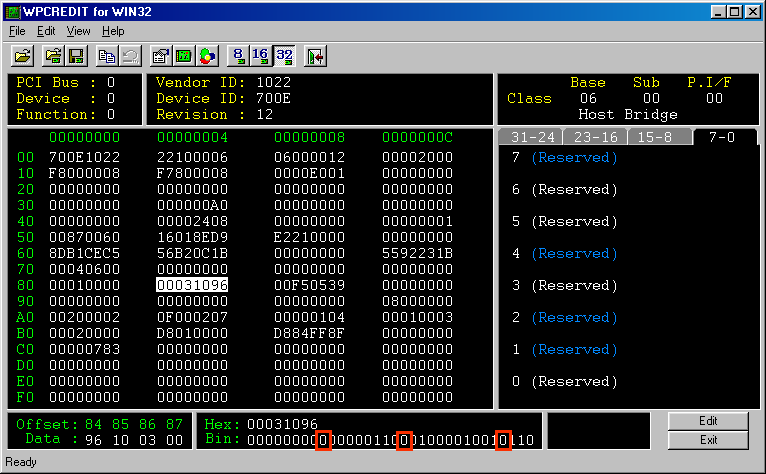766x474 pixels.
Task: Click the open file folder icon
Action: [22, 56]
